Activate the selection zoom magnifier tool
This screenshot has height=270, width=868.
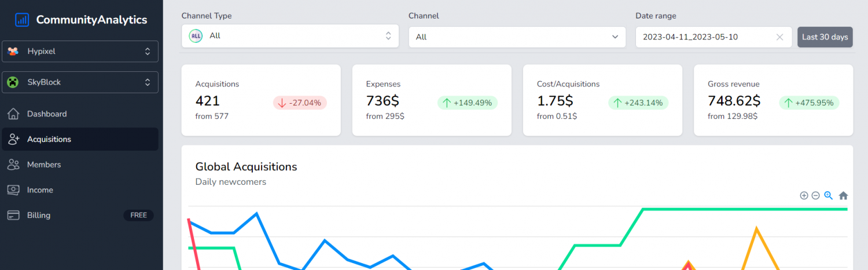[829, 195]
